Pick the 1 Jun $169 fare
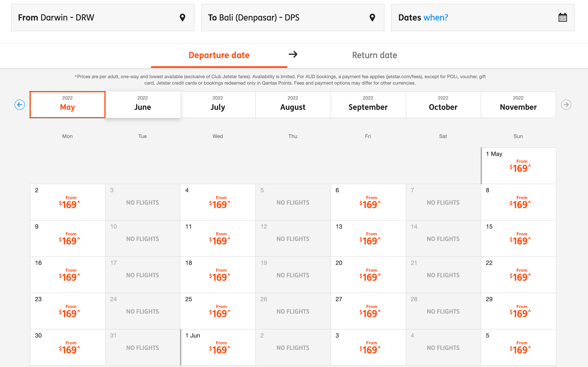This screenshot has height=367, width=588. click(218, 347)
